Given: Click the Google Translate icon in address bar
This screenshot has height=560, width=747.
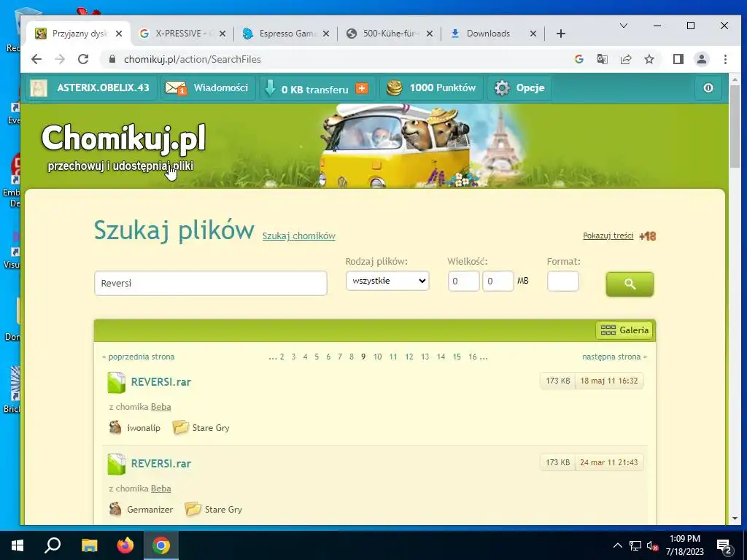Looking at the screenshot, I should click(602, 59).
